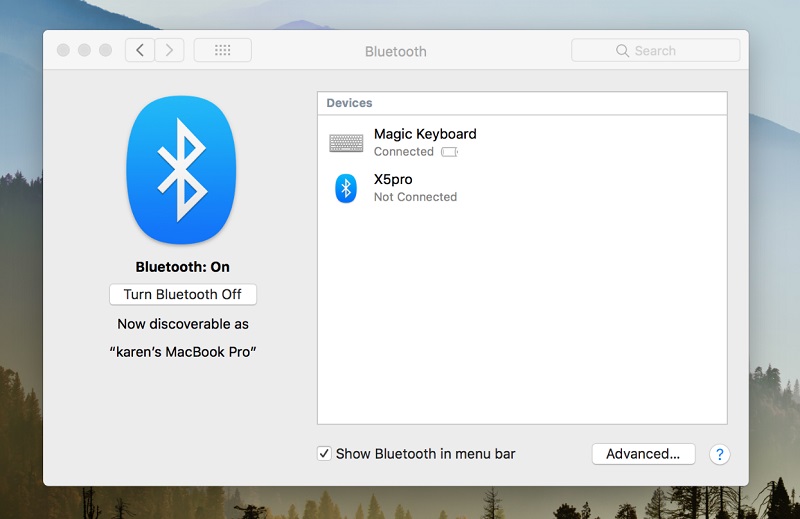Select the large Bluetooth logo

(181, 170)
